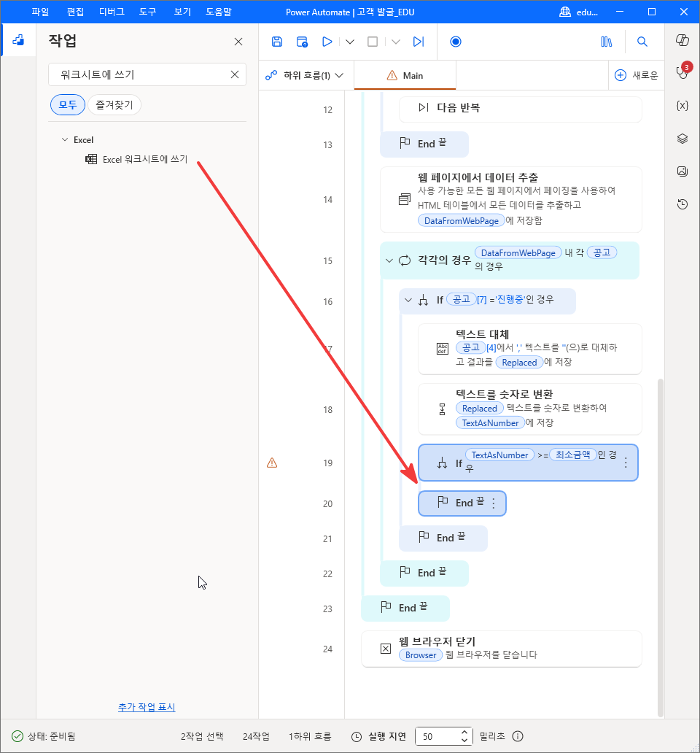This screenshot has height=753, width=700.
Task: Click the 최소금액 variable pill
Action: [x=573, y=455]
